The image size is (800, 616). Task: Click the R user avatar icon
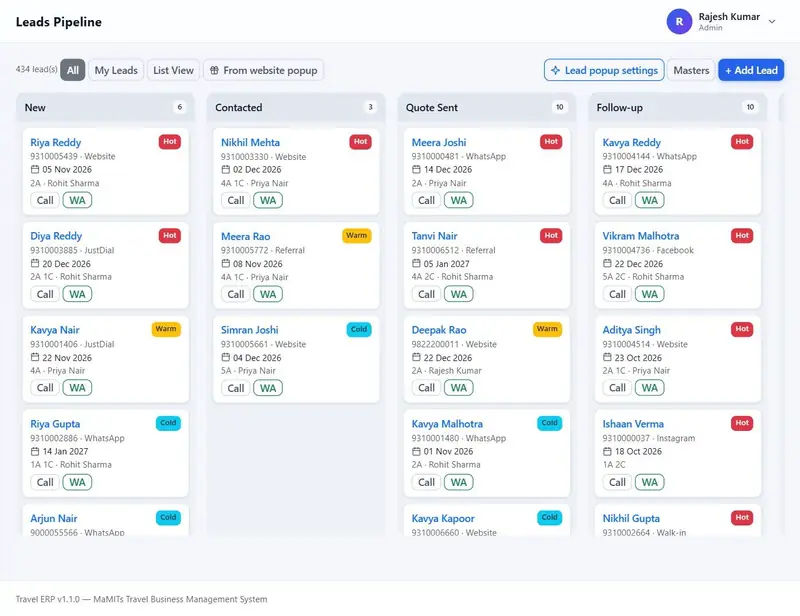[679, 21]
